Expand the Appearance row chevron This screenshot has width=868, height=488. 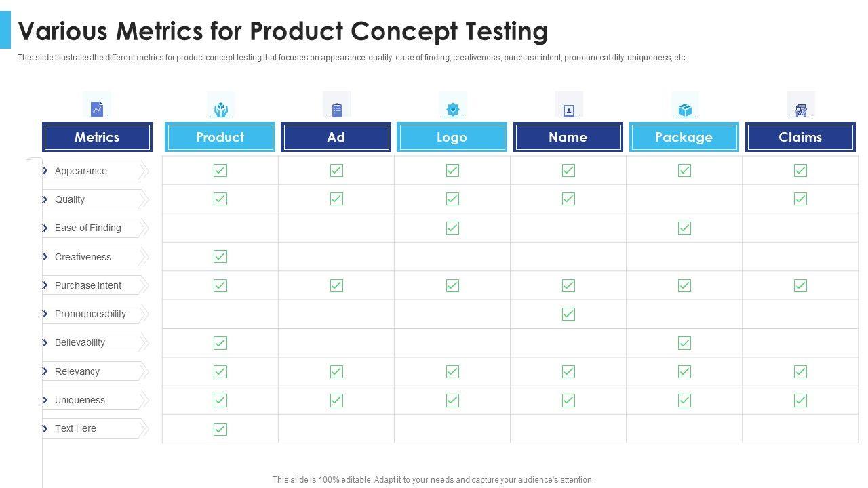[x=45, y=171]
